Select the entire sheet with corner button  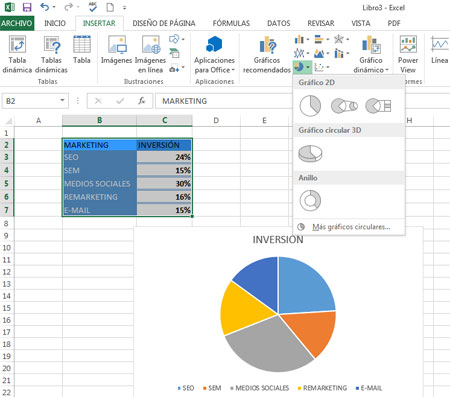(7, 120)
